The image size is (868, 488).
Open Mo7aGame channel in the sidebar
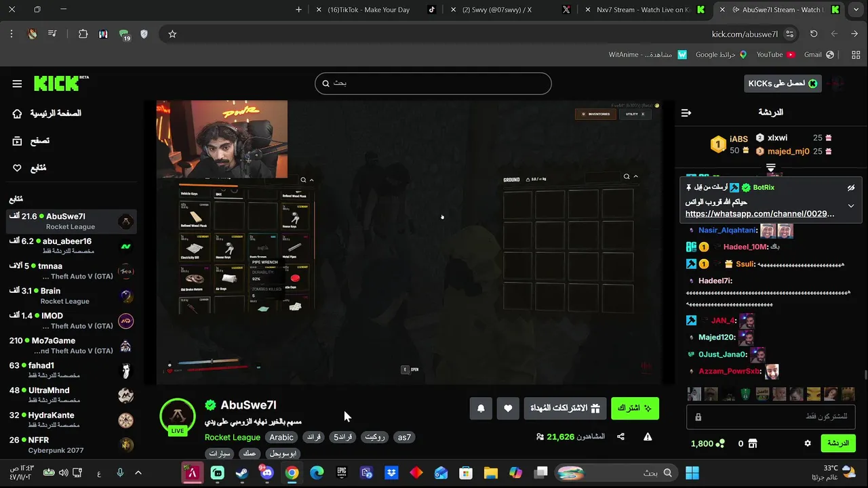click(71, 346)
